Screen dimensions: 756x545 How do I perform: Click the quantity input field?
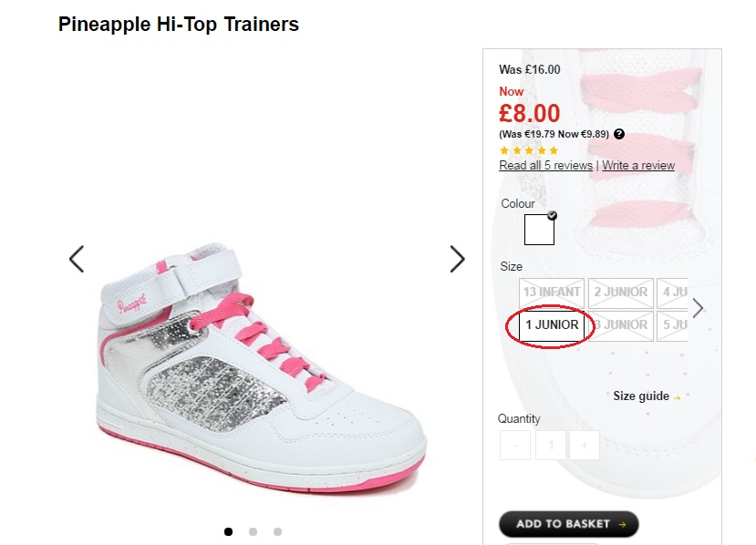click(x=550, y=446)
